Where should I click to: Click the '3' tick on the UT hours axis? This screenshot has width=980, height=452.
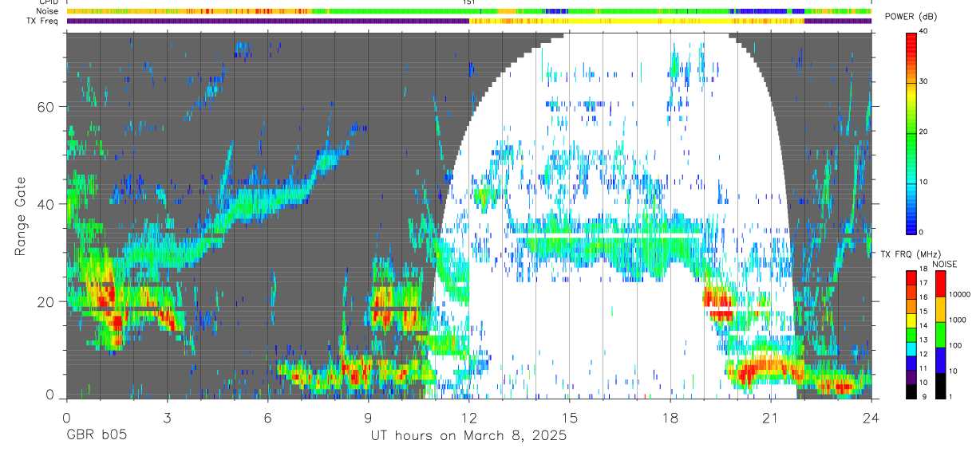pyautogui.click(x=167, y=418)
